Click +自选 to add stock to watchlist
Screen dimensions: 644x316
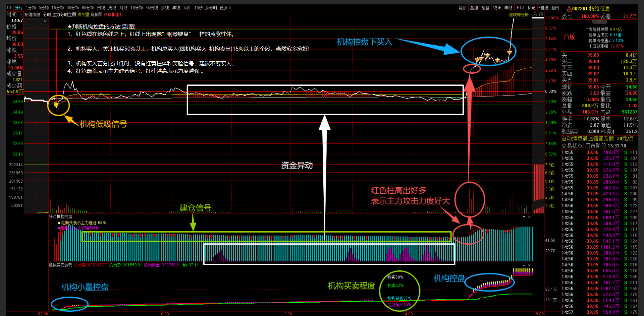click(544, 7)
